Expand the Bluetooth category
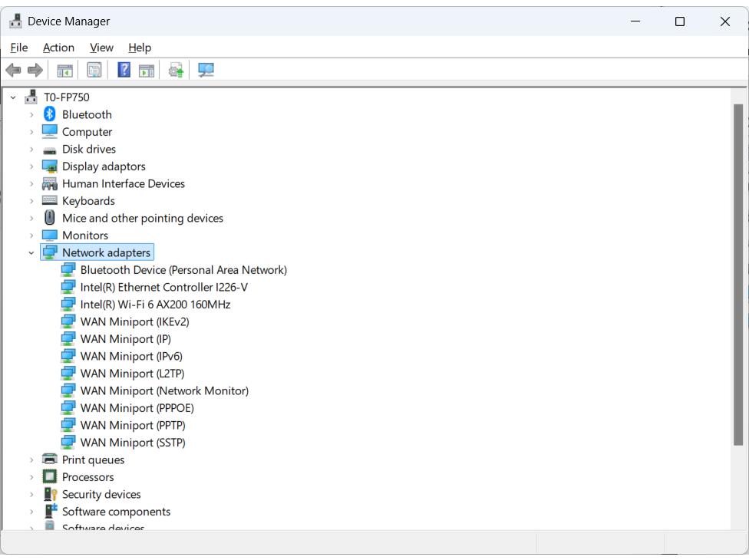The height and width of the screenshot is (560, 749). click(x=31, y=114)
